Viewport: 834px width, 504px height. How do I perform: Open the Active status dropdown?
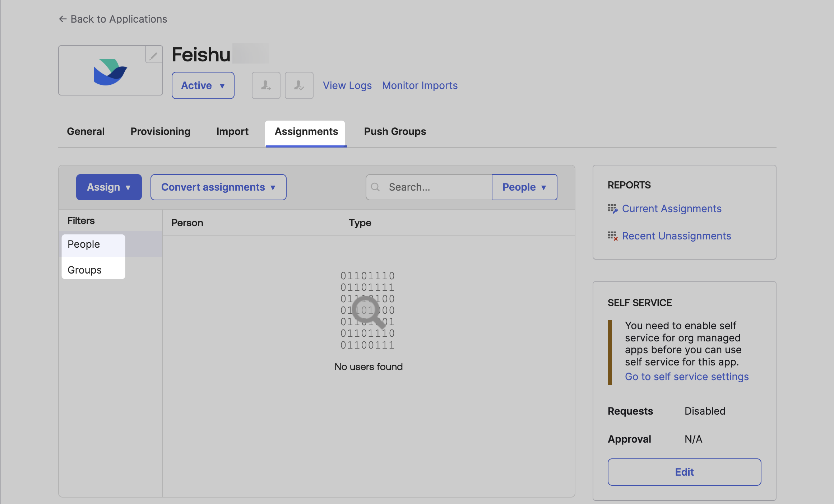[x=203, y=85]
